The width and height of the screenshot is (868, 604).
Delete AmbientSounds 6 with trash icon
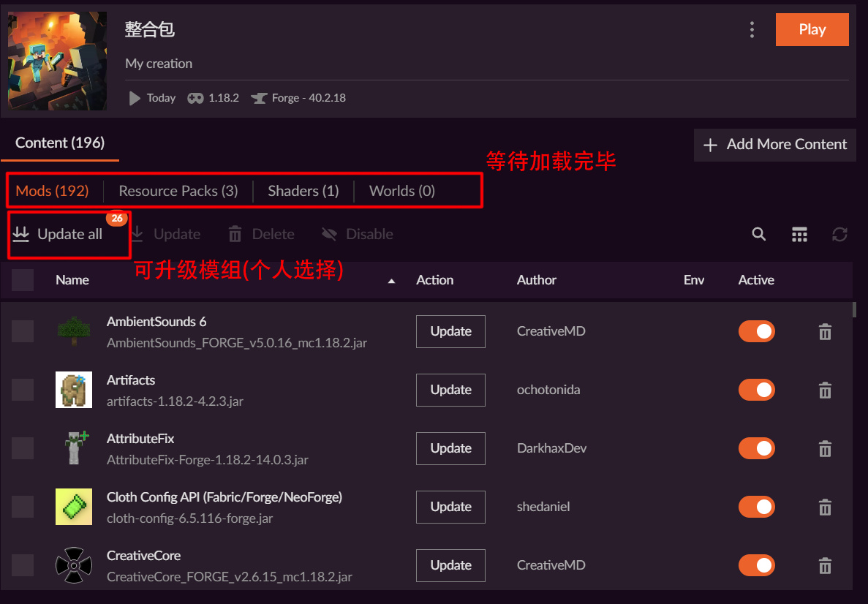pos(825,332)
